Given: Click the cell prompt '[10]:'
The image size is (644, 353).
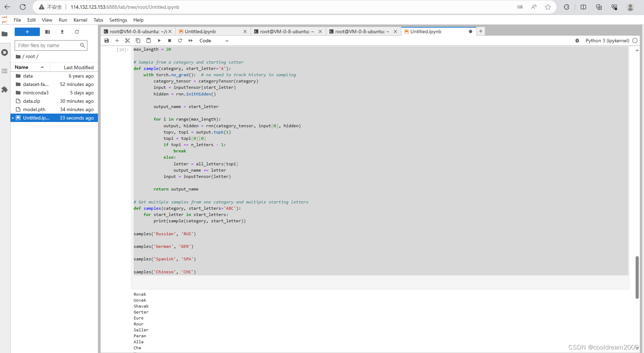Looking at the screenshot, I should click(122, 50).
